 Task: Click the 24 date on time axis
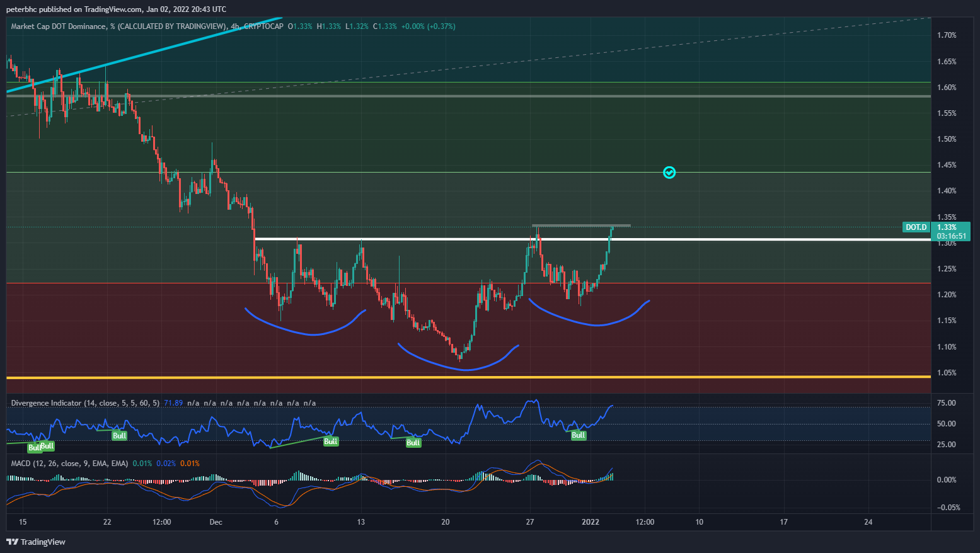point(868,522)
